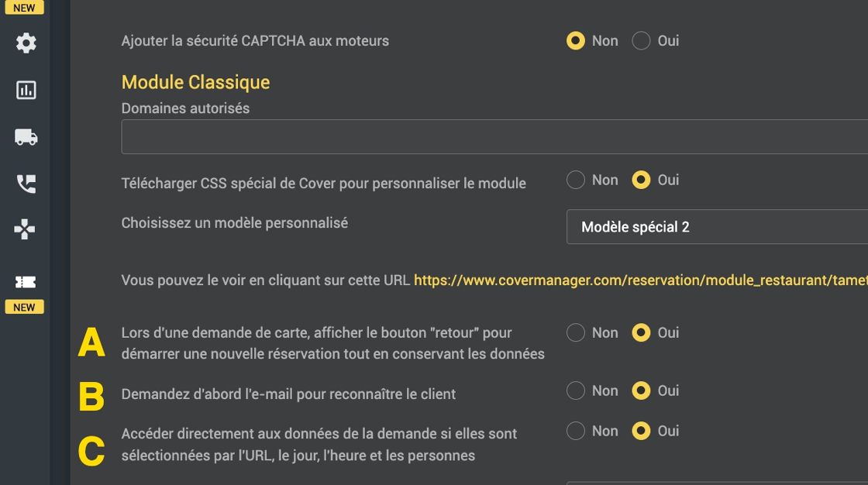
Task: Click the NEW badge above the gear icon
Action: pos(24,8)
